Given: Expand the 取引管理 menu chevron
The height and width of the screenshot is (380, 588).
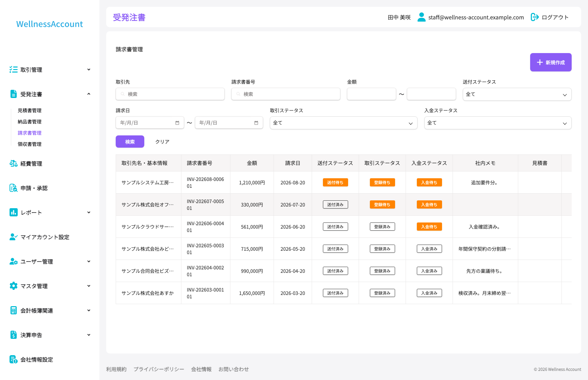Looking at the screenshot, I should click(x=89, y=70).
